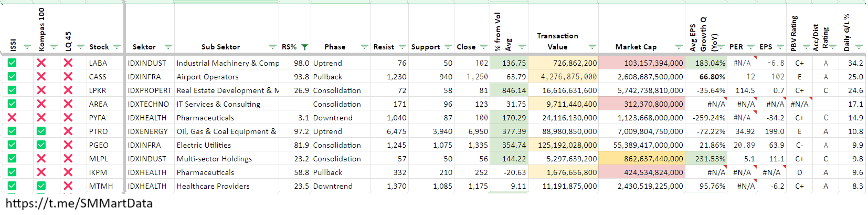The height and width of the screenshot is (215, 868).
Task: Select the red-highlighted LABA market cap cell
Action: pos(641,63)
